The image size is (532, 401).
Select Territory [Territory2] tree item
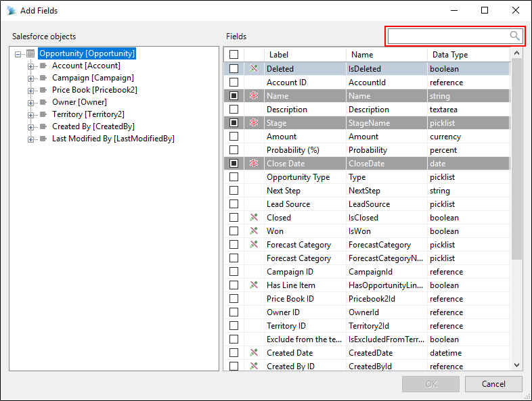[88, 114]
